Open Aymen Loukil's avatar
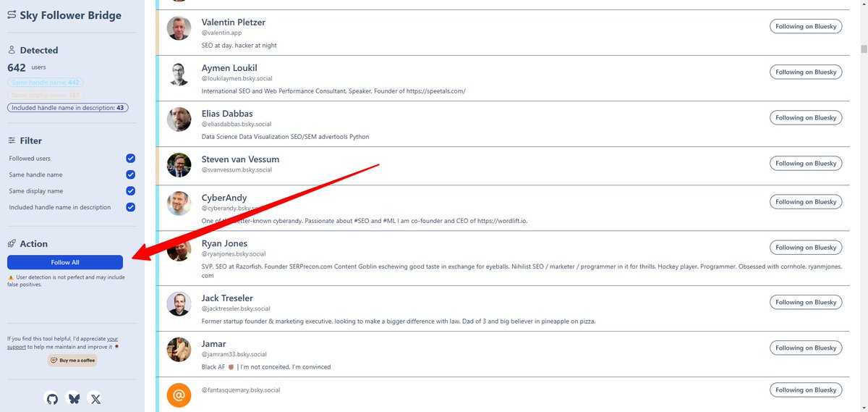 point(179,74)
